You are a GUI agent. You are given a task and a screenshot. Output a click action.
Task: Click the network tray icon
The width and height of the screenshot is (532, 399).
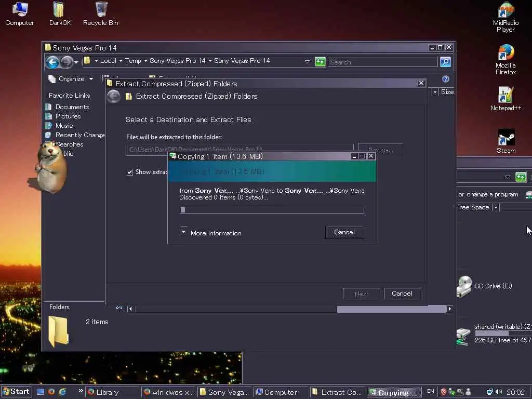[x=490, y=392]
